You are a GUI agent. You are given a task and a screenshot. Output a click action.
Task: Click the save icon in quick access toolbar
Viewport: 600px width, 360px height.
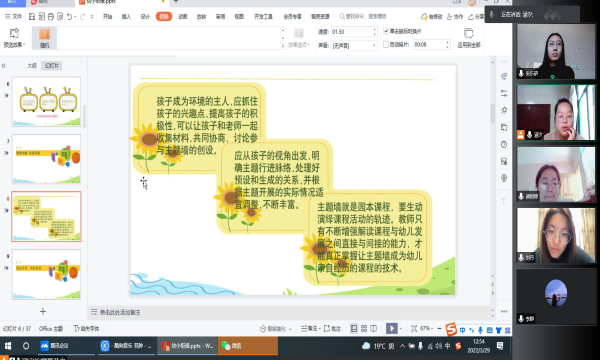coord(32,16)
